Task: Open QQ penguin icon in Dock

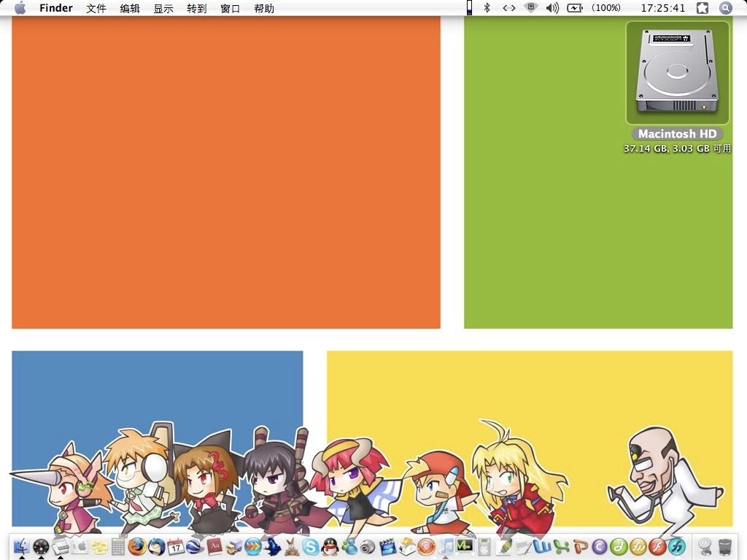Action: click(x=330, y=546)
